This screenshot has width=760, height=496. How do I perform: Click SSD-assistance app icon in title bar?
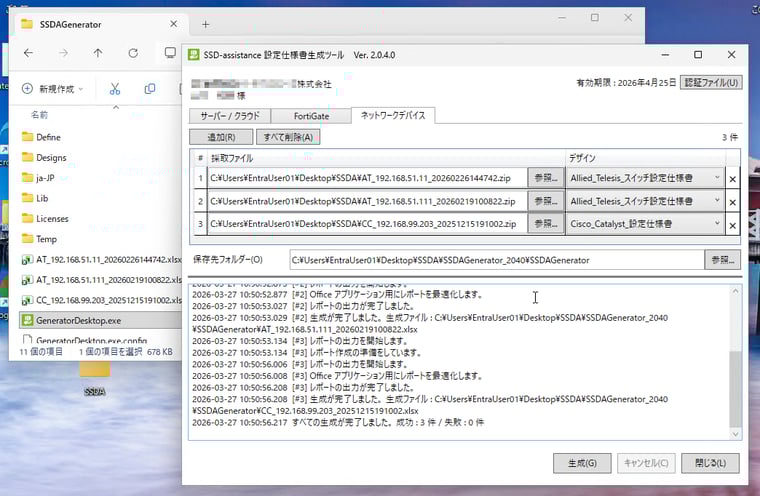(193, 55)
